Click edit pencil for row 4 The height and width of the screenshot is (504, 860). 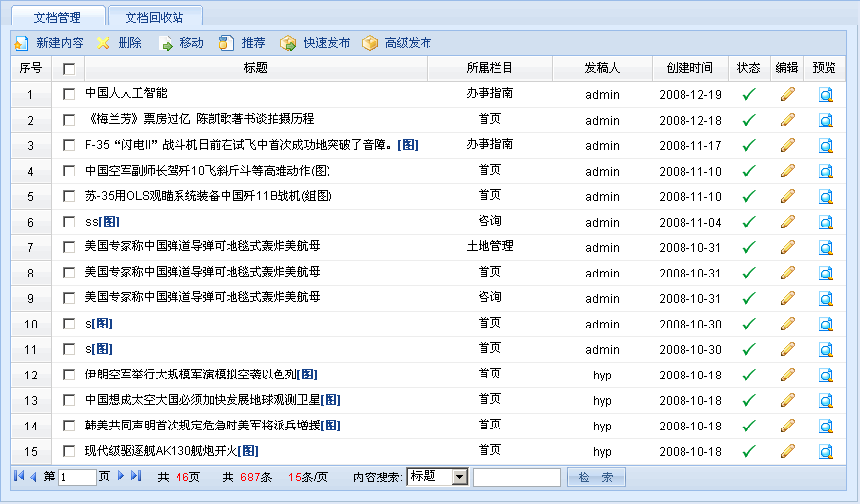pyautogui.click(x=787, y=171)
